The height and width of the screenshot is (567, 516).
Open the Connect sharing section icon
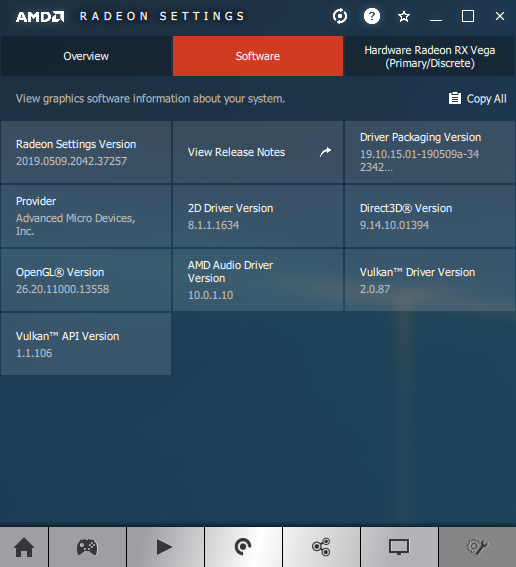click(321, 547)
